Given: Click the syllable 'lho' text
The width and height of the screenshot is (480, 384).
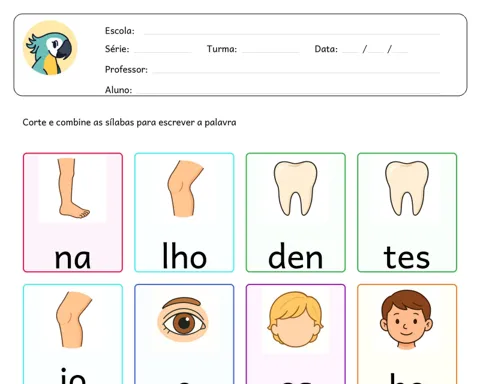Looking at the screenshot, I should 184,256.
